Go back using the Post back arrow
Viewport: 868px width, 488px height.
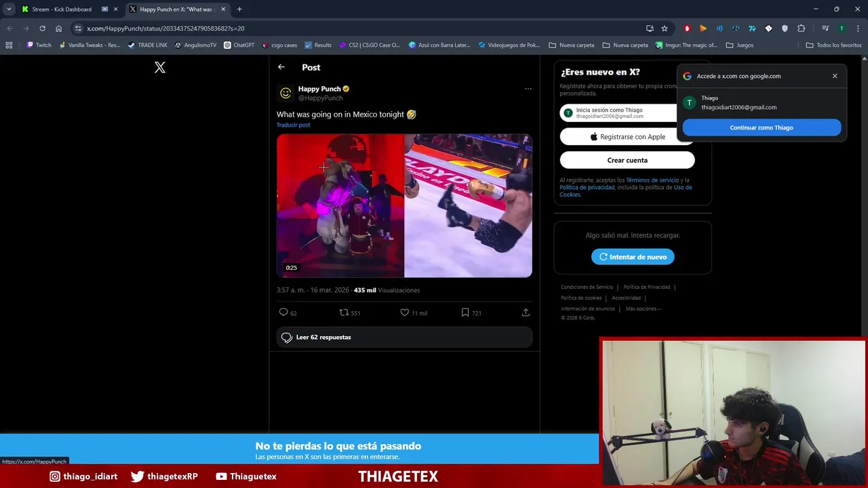coord(281,67)
